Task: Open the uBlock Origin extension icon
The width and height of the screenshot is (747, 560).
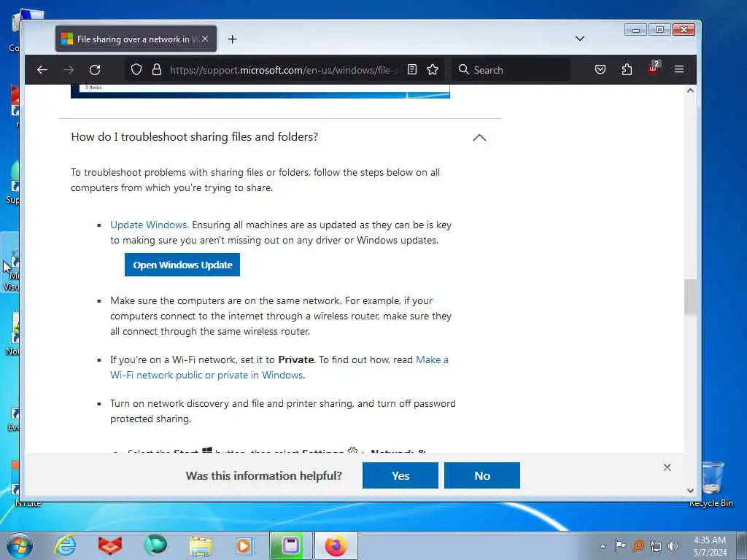Action: (653, 69)
